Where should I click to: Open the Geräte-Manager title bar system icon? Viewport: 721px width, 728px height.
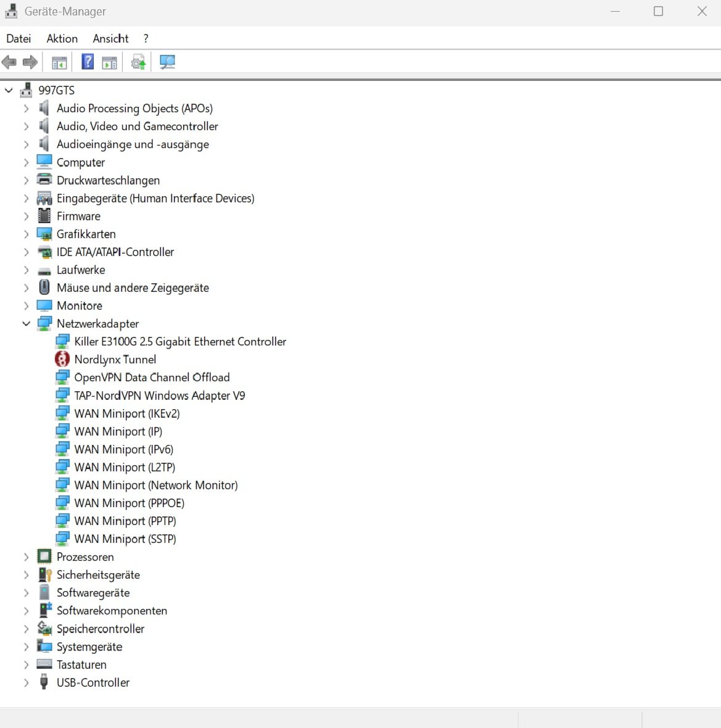pyautogui.click(x=11, y=11)
